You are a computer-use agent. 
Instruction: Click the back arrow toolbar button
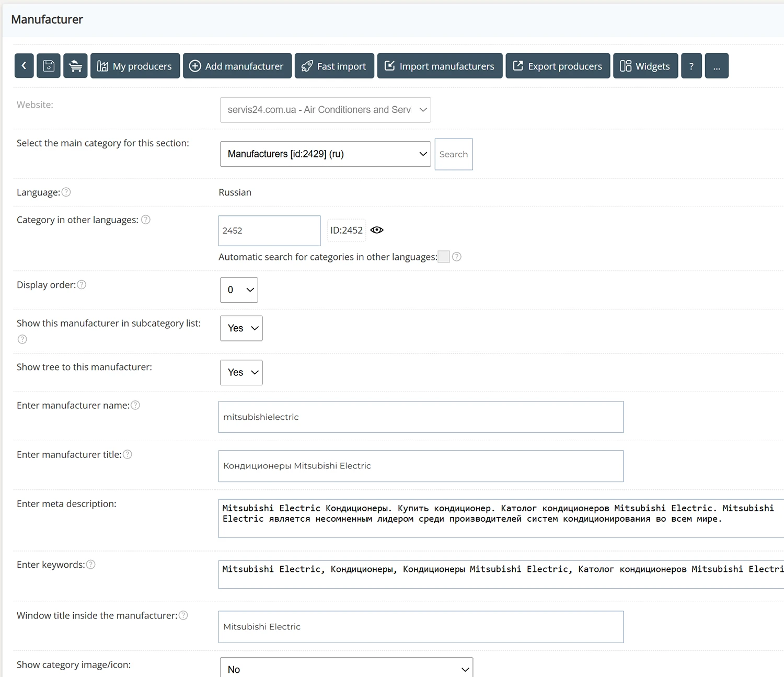pyautogui.click(x=24, y=66)
